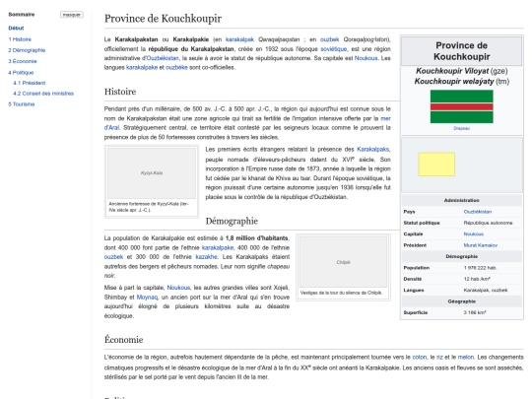
Task: Select the Histoire section heading
Action: pos(120,92)
